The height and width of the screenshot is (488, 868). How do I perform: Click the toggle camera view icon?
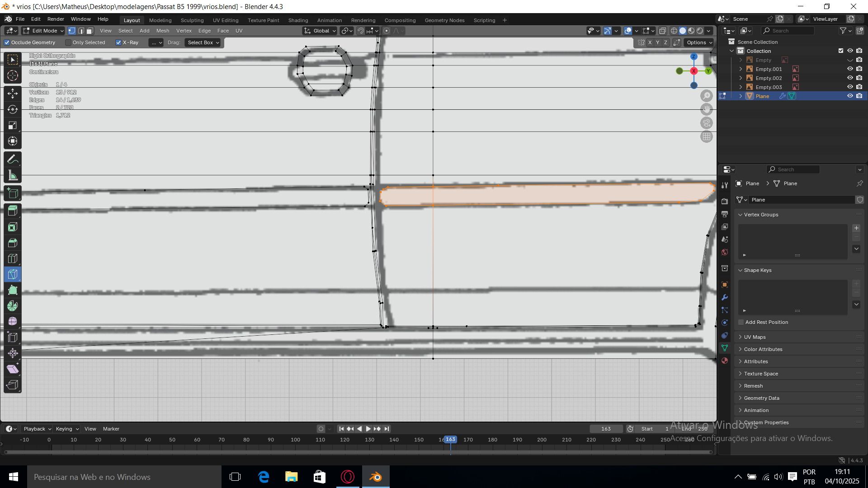click(707, 123)
